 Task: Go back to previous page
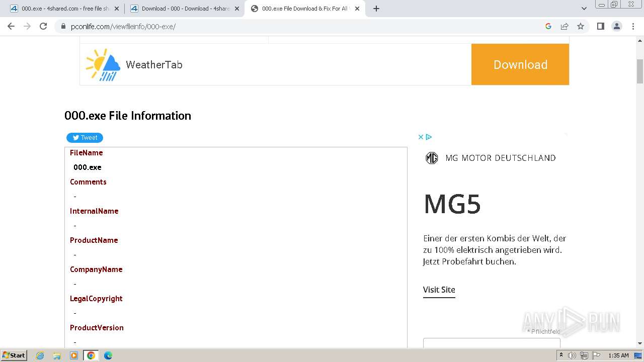(x=11, y=26)
